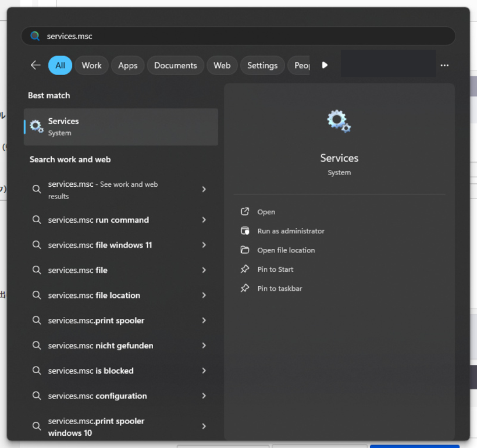The width and height of the screenshot is (477, 448).
Task: Expand the 'services.msc file location' suggestion arrow
Action: pyautogui.click(x=204, y=296)
